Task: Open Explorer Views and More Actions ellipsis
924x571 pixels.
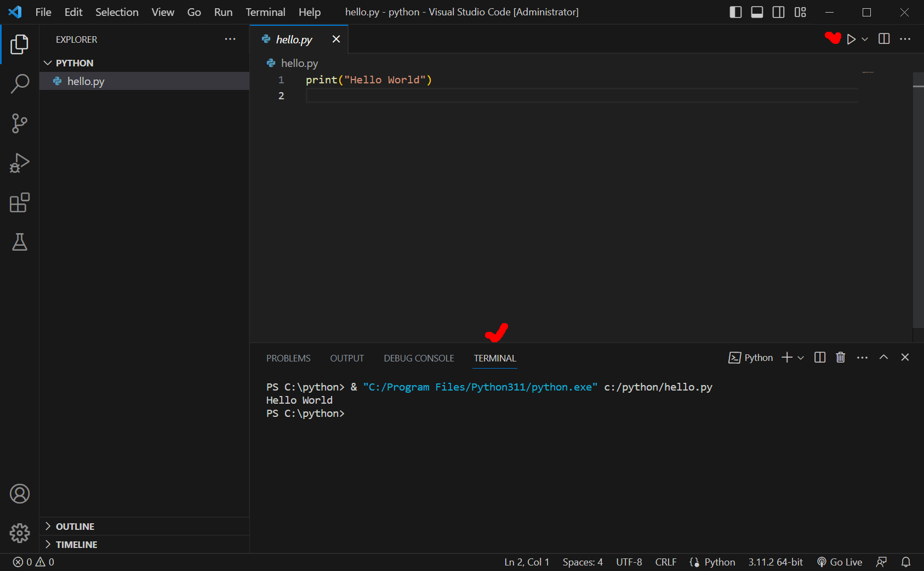Action: coord(230,39)
